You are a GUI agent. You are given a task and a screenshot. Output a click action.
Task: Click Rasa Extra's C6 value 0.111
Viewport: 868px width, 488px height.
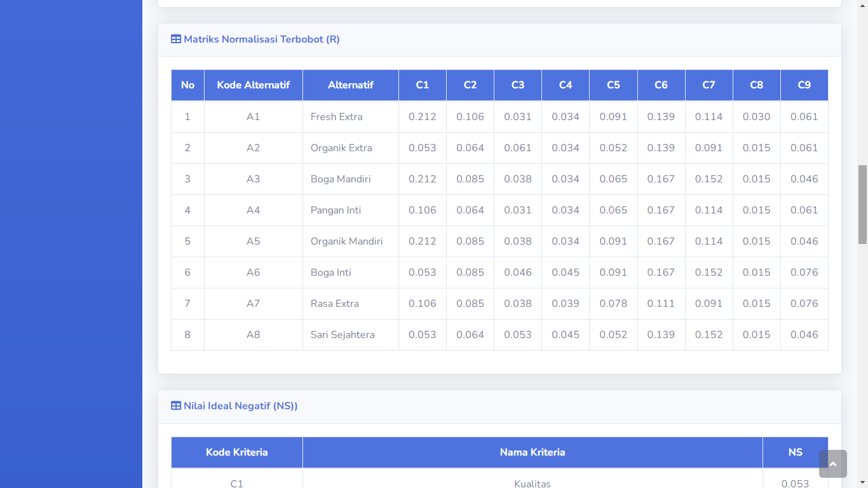pos(661,304)
